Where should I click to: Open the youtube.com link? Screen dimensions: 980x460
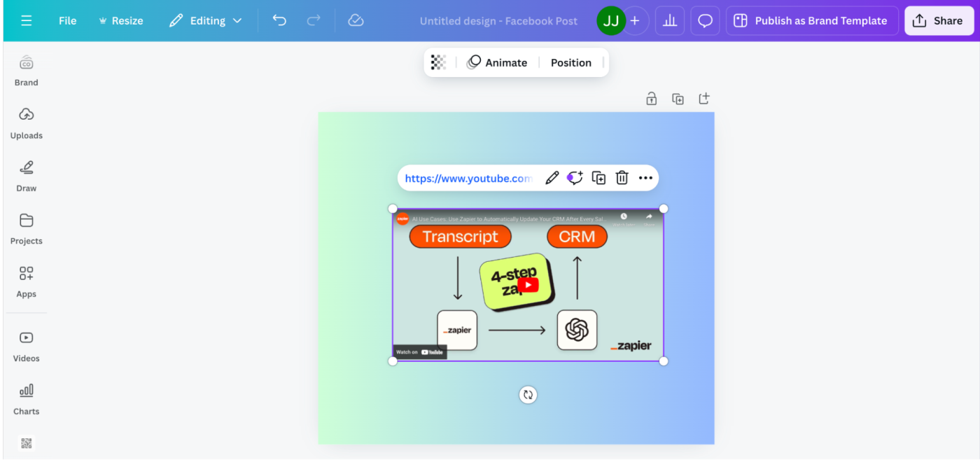[x=468, y=179]
